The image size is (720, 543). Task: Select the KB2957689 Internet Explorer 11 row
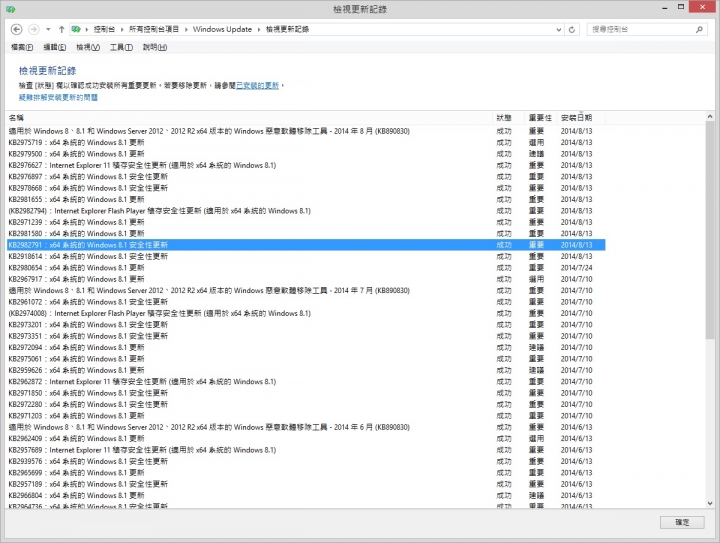[x=306, y=450]
